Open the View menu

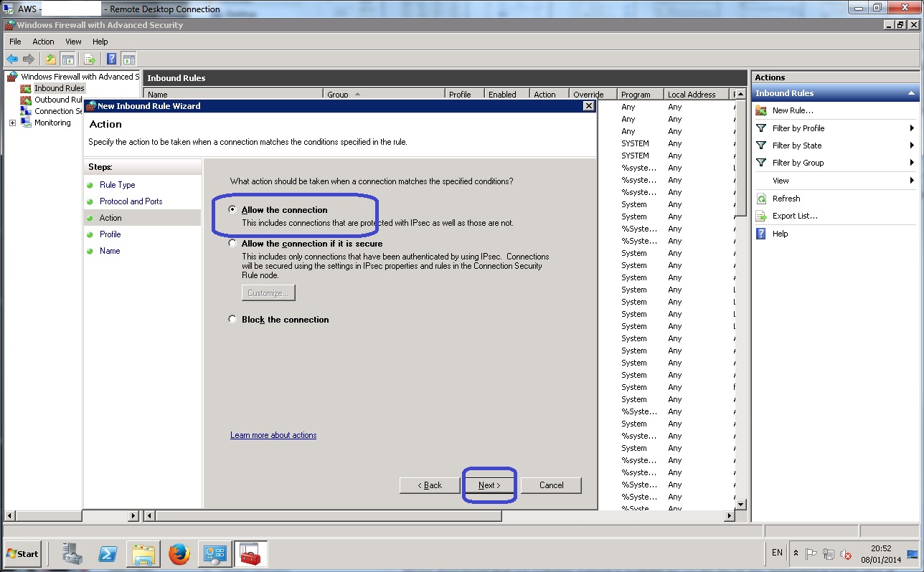[x=73, y=42]
